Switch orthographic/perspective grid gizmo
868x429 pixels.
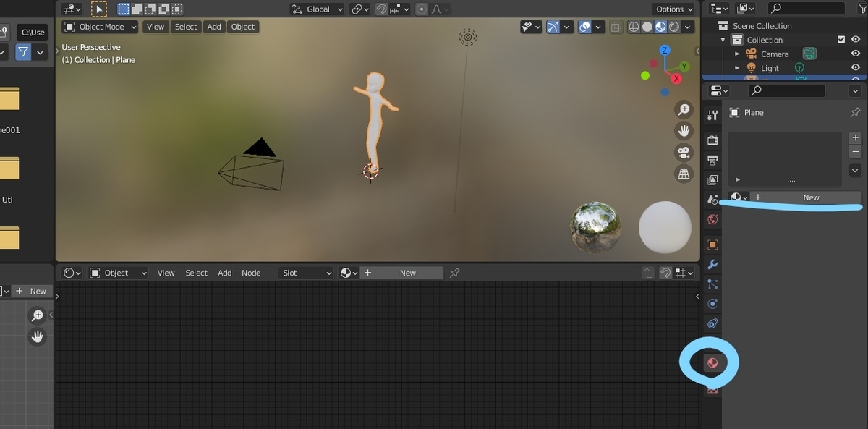684,174
